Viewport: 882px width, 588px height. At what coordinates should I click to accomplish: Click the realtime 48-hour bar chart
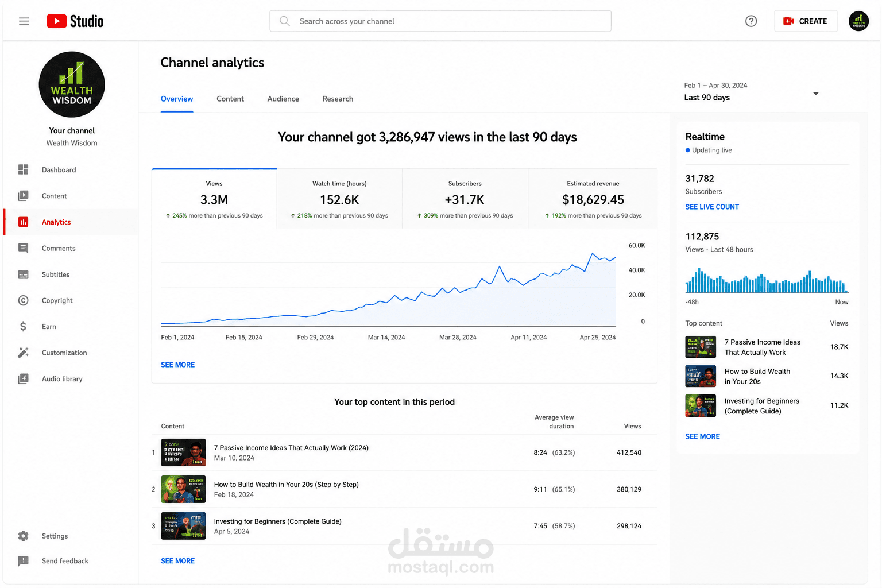767,280
